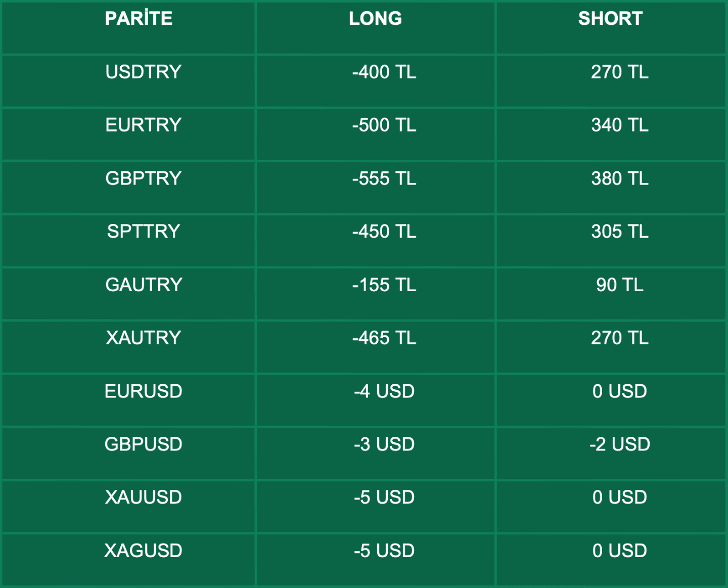Click the LONG column header
This screenshot has height=588, width=728.
coord(375,19)
